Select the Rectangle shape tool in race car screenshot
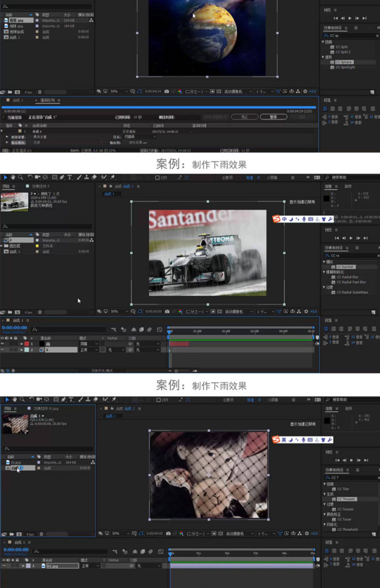The height and width of the screenshot is (588, 380). click(x=54, y=177)
